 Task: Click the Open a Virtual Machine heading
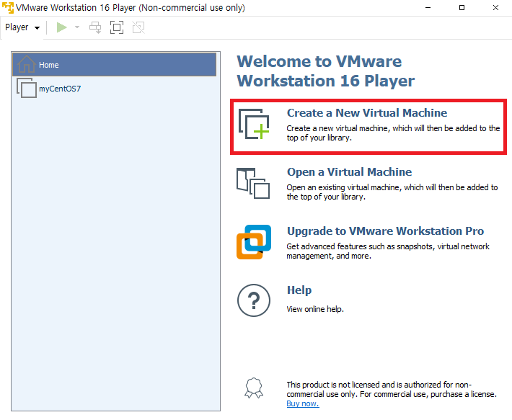(x=350, y=172)
